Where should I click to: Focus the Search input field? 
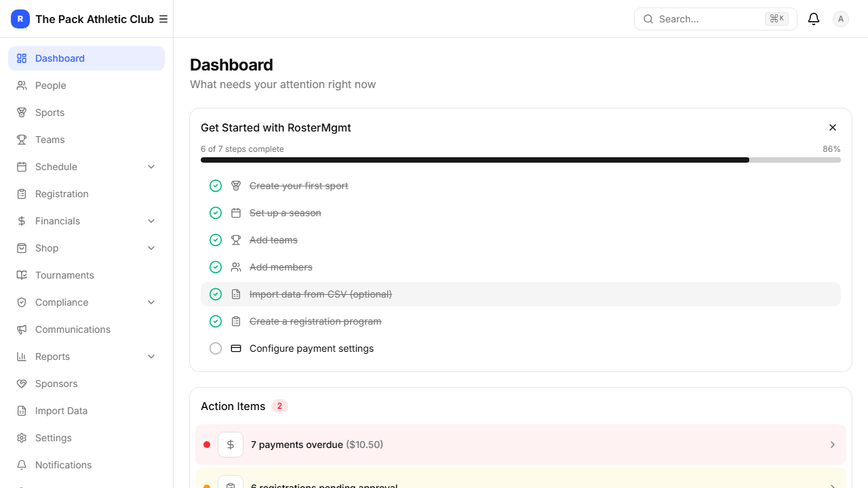(715, 19)
